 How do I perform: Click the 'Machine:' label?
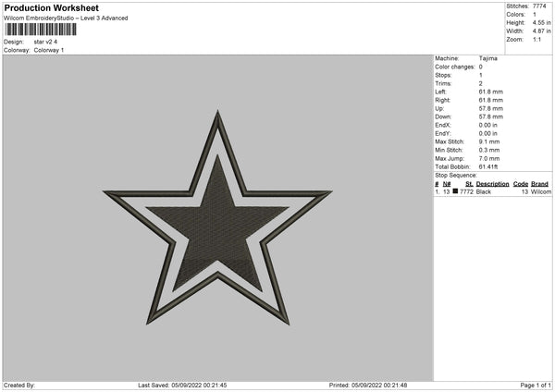(447, 58)
